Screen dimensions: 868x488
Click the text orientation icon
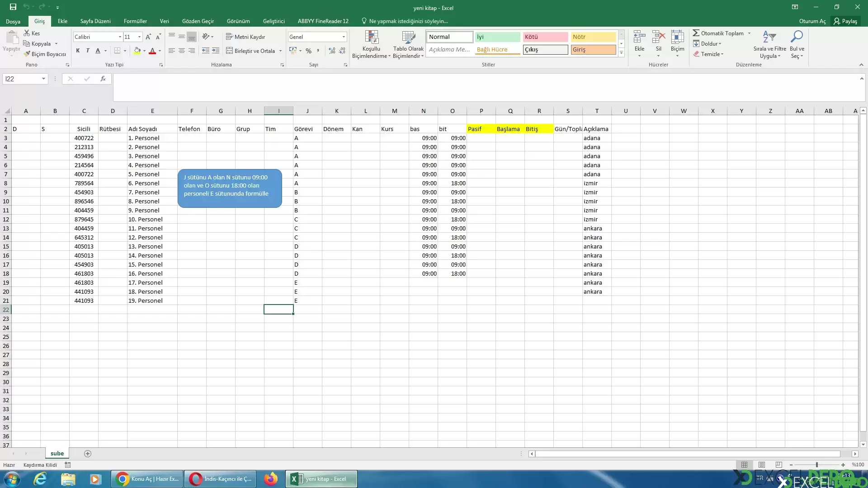click(206, 37)
